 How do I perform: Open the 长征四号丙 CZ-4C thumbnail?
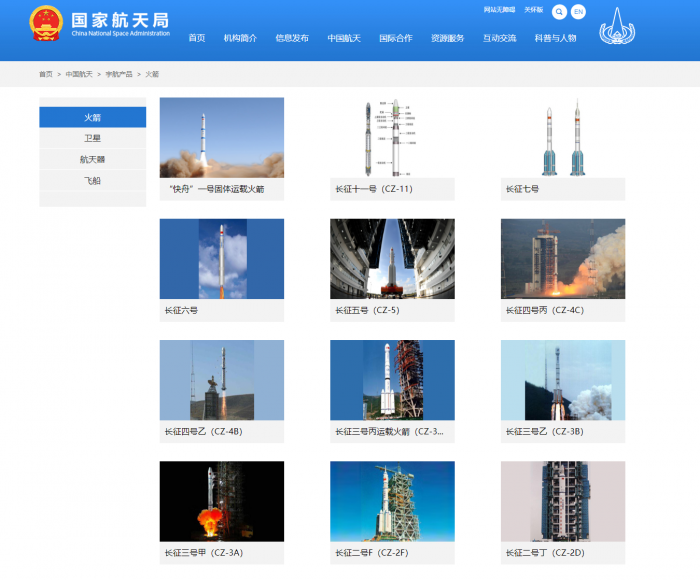click(563, 259)
